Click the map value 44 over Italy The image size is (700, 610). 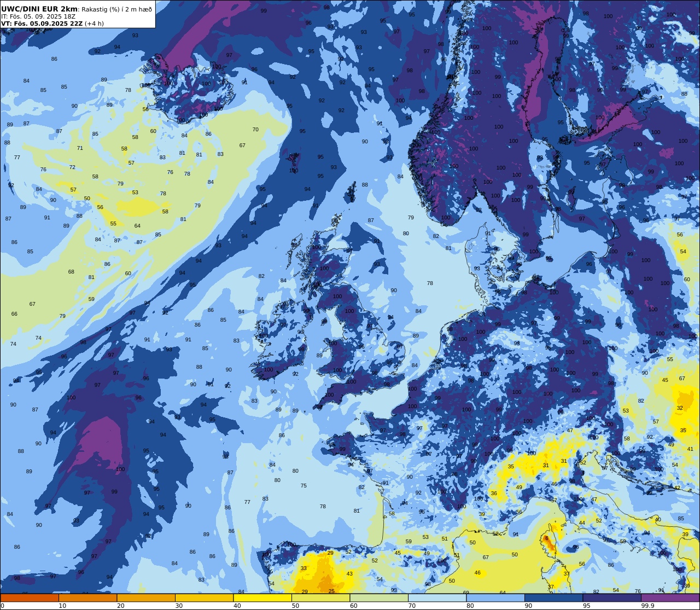click(582, 523)
